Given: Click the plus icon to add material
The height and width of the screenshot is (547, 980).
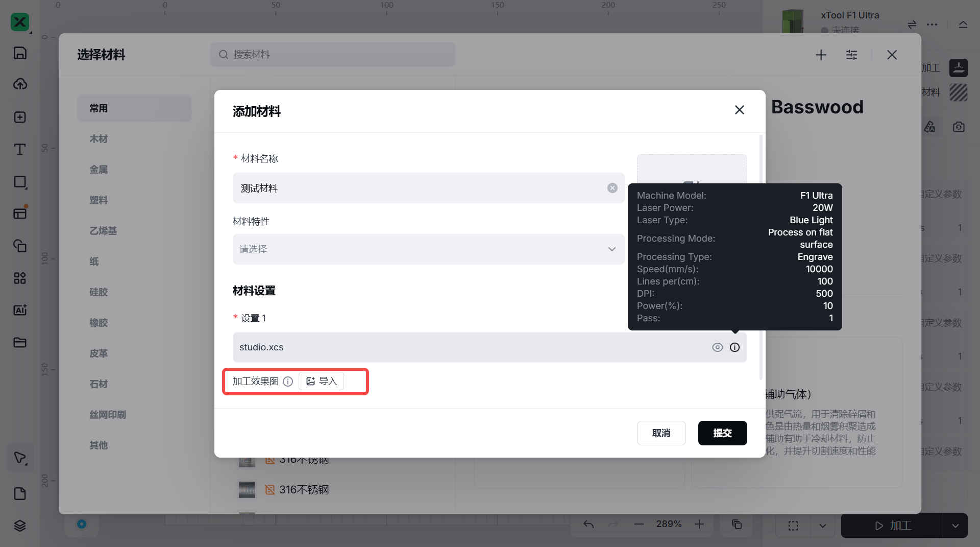Looking at the screenshot, I should pos(821,55).
